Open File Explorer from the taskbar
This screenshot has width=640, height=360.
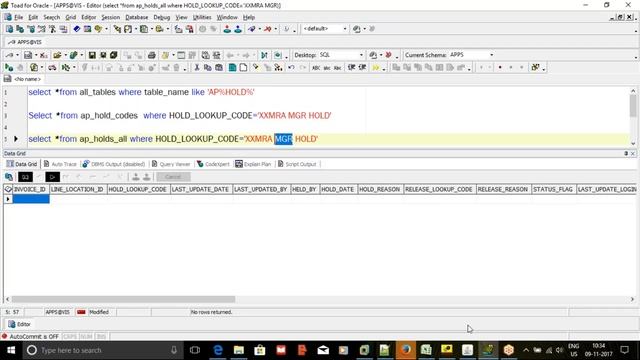pyautogui.click(x=239, y=350)
